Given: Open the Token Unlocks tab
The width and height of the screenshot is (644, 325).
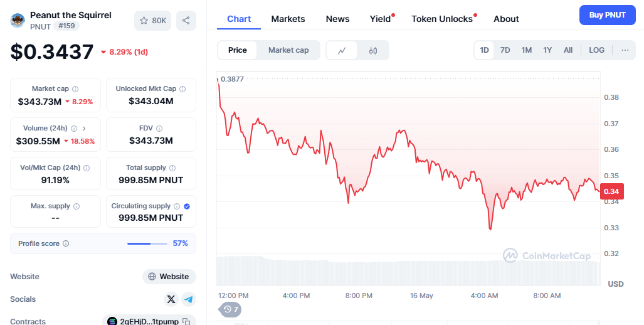Looking at the screenshot, I should [x=442, y=19].
